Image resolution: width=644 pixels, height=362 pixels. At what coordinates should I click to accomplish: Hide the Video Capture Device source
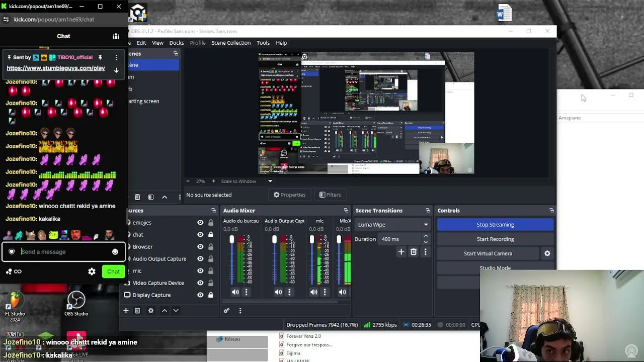point(200,283)
